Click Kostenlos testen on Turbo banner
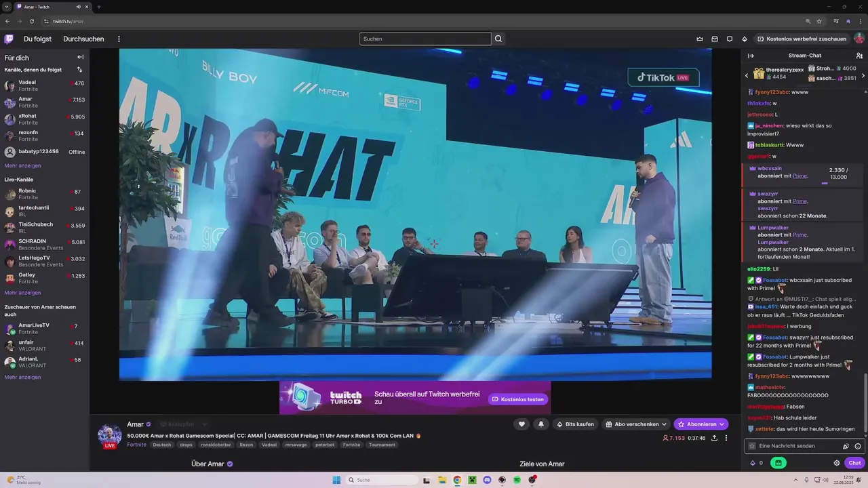868x488 pixels. click(x=518, y=399)
